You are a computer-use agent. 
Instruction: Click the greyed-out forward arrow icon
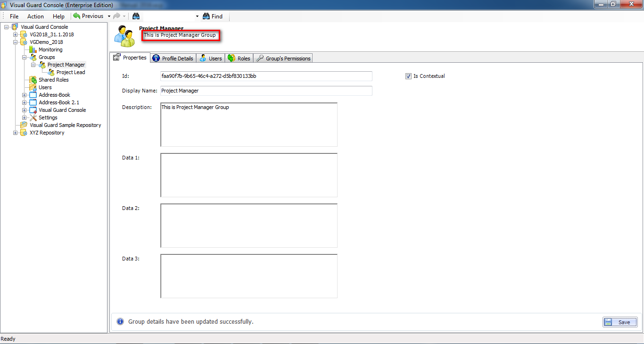point(116,16)
